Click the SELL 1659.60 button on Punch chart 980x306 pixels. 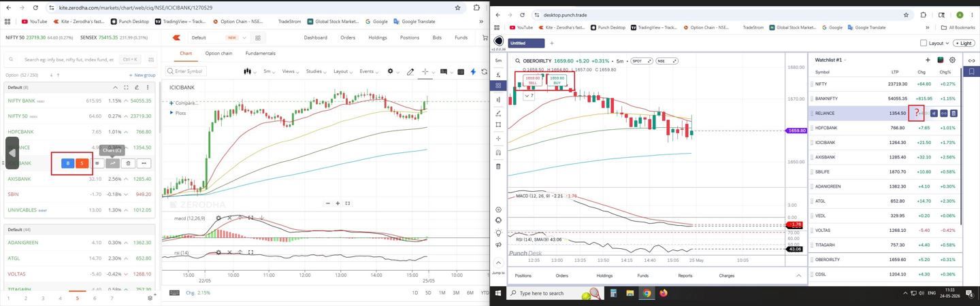pyautogui.click(x=532, y=80)
